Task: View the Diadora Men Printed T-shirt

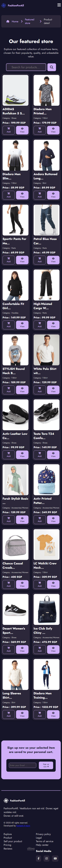Action: pos(53,130)
